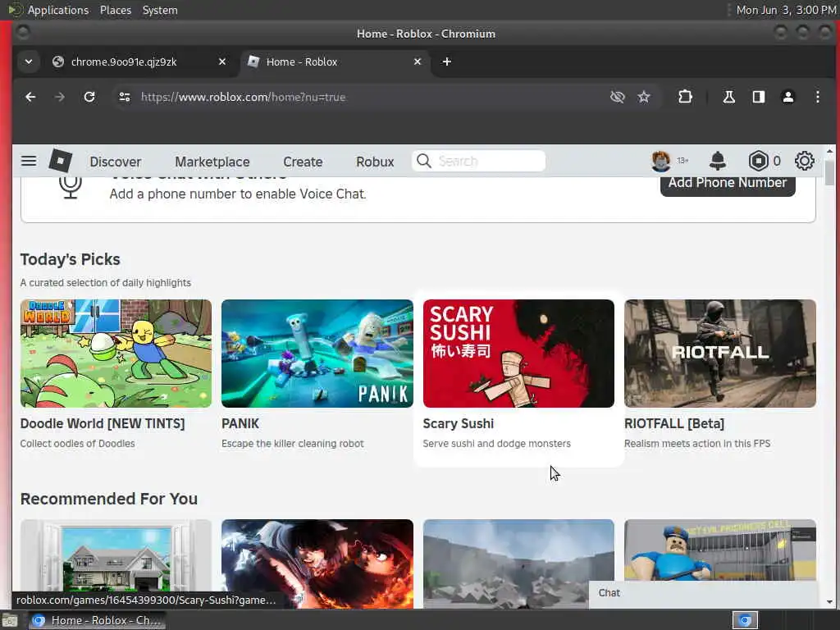
Task: Click the PANIK title link
Action: (240, 423)
